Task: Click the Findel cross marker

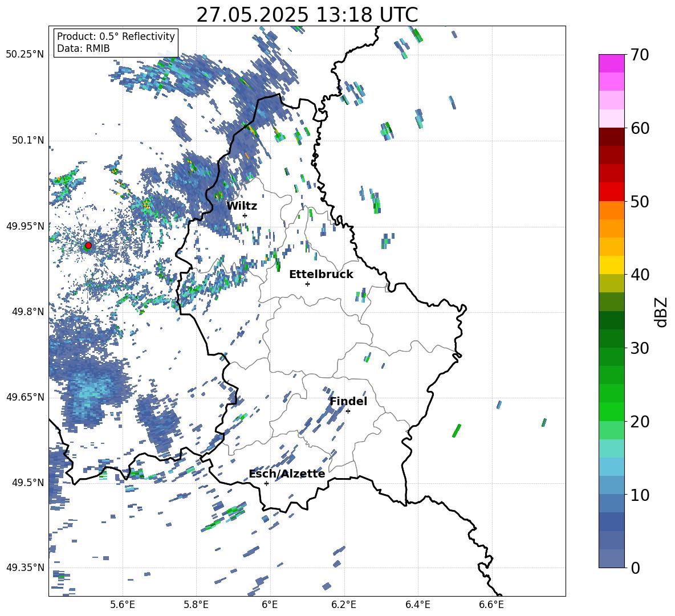Action: 348,411
